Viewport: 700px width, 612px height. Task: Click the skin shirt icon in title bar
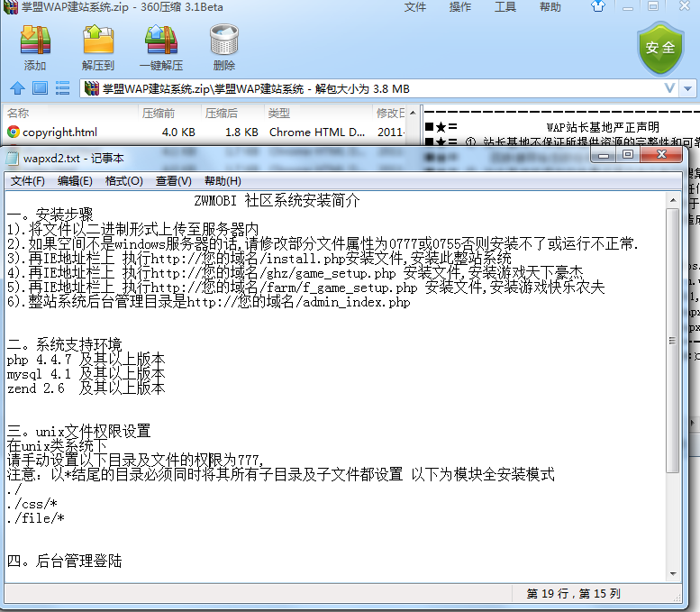pyautogui.click(x=598, y=6)
